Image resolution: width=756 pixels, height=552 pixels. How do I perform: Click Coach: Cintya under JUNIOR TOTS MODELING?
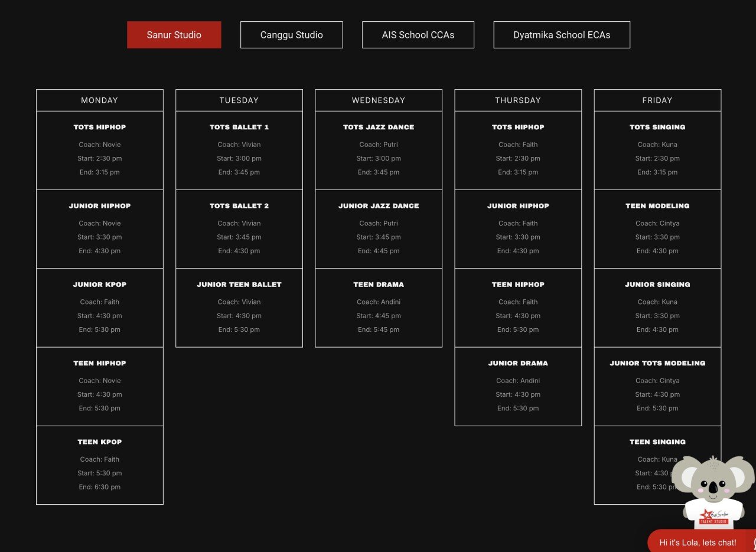point(657,381)
